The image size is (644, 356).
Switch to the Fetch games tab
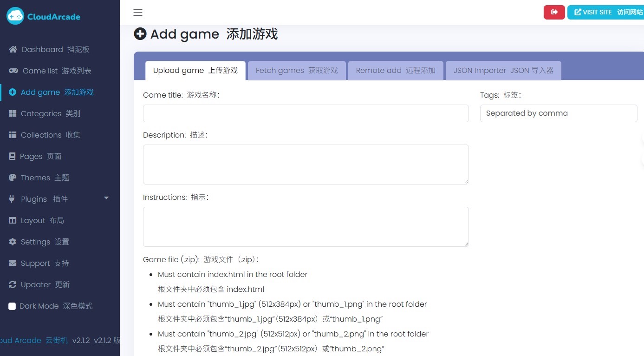tap(297, 71)
